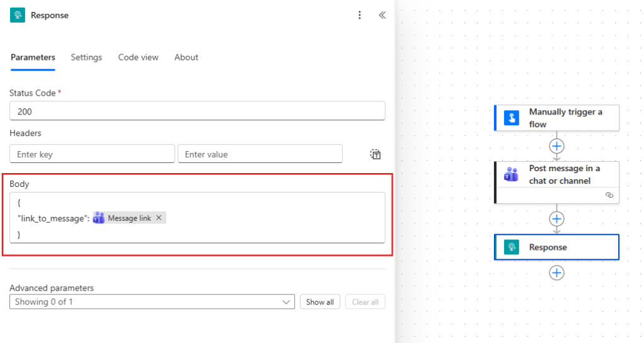Click the Clear all button
The width and height of the screenshot is (644, 343).
point(365,302)
